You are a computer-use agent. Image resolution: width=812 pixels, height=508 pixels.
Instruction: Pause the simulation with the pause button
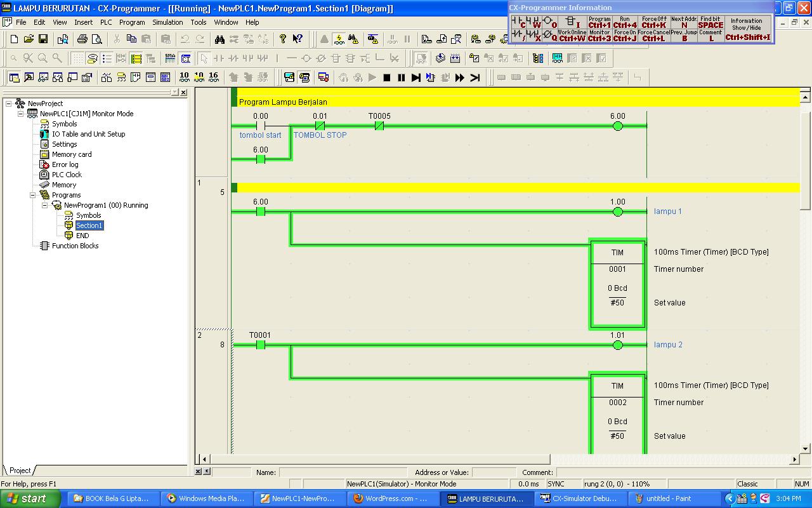(402, 77)
